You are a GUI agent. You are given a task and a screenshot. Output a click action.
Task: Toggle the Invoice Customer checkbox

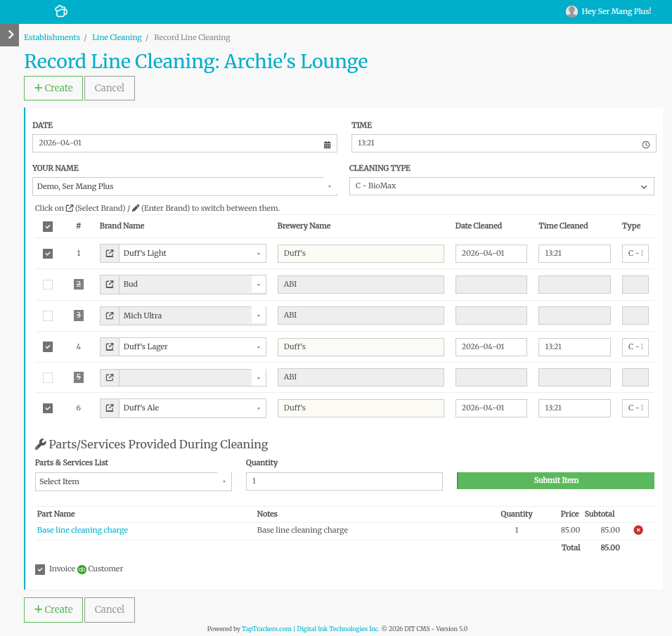(40, 569)
